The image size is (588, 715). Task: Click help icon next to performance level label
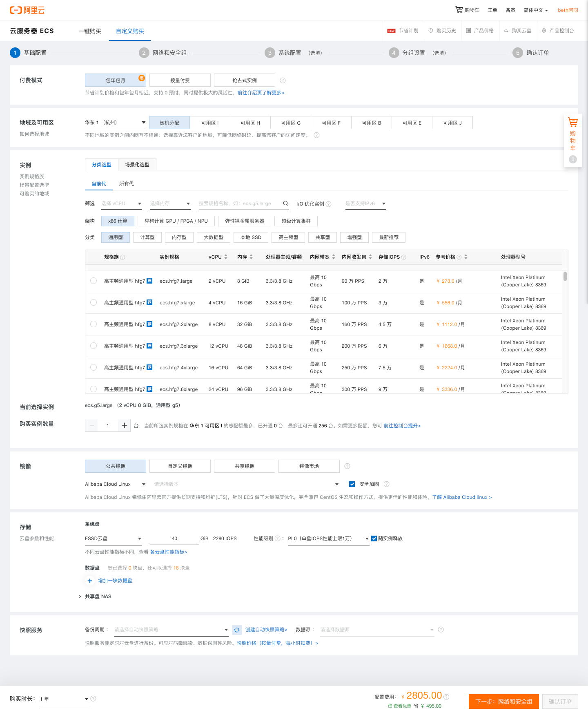[x=278, y=538]
